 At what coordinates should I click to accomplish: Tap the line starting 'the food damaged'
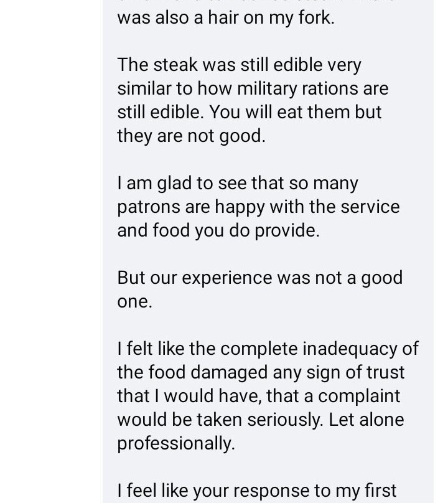pos(261,372)
